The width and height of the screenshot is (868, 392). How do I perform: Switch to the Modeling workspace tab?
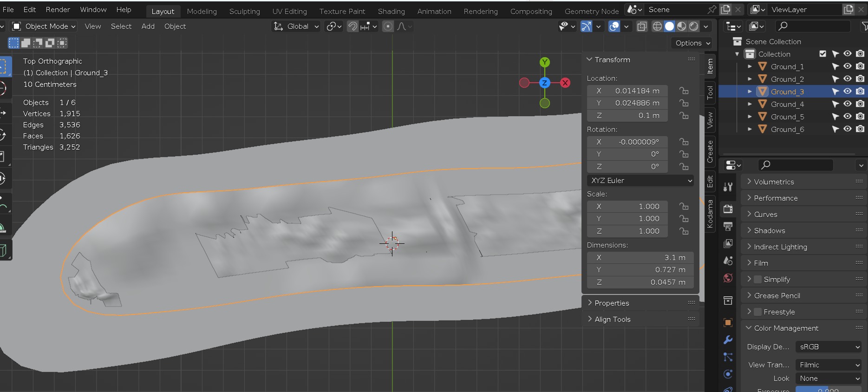(x=202, y=11)
